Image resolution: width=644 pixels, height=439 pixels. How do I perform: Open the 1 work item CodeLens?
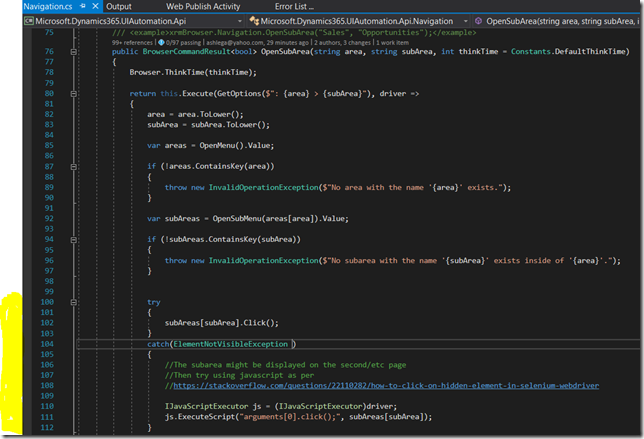click(x=392, y=43)
